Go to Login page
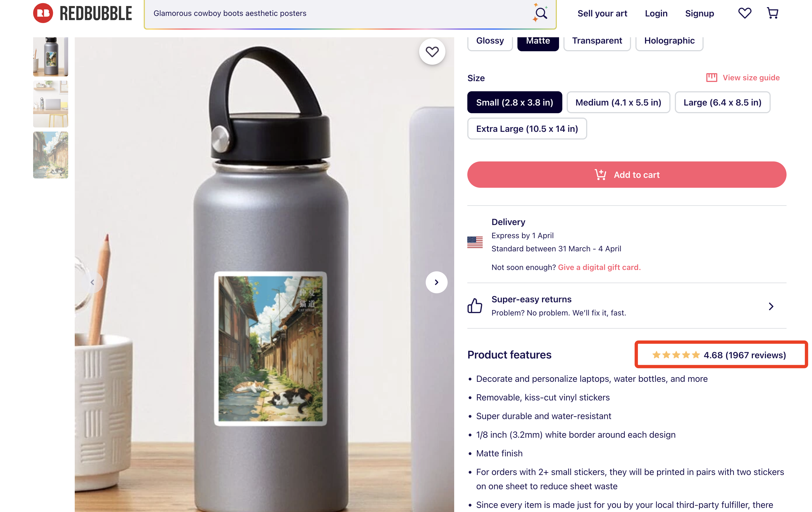 point(656,13)
